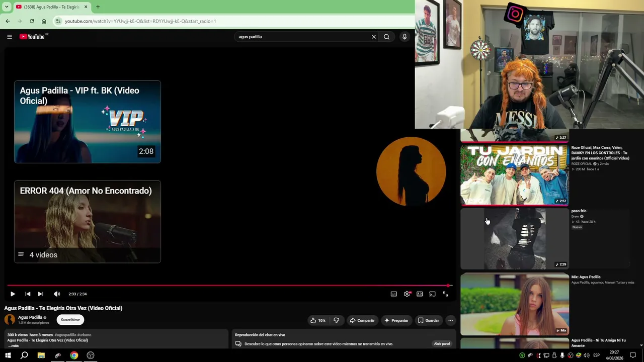Open the Tu Jardín con Enanitos thumbnail
Viewport: 644px width, 362px height.
tap(515, 175)
